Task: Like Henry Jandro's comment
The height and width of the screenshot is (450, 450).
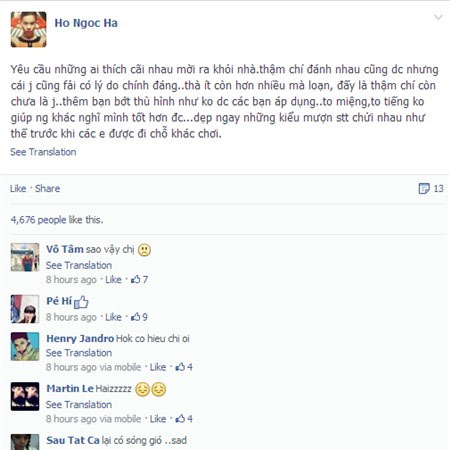Action: (x=158, y=367)
